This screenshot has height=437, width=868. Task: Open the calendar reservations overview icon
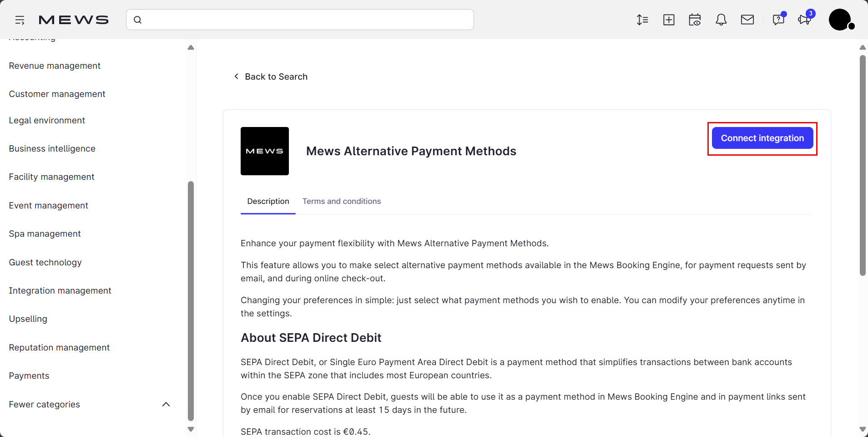tap(695, 20)
